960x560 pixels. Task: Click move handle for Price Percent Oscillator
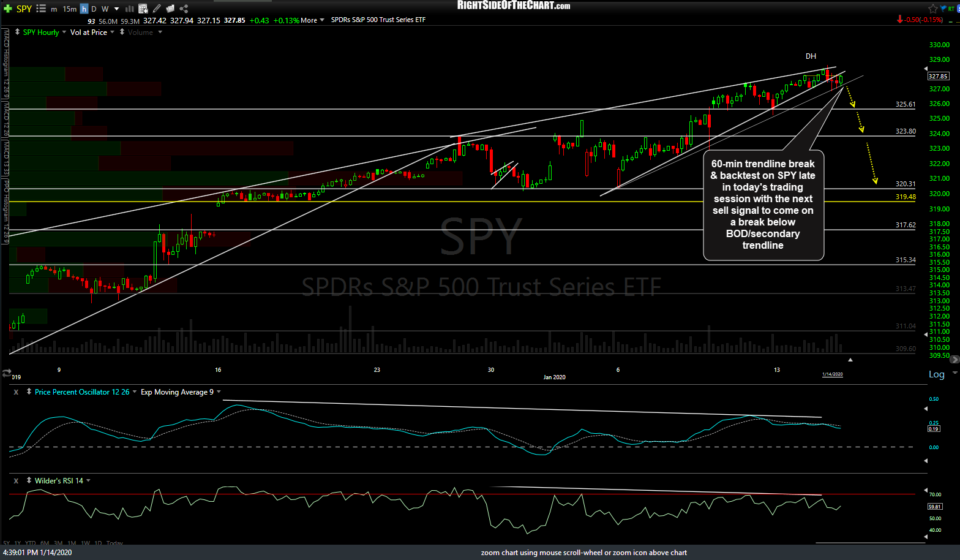[x=28, y=392]
